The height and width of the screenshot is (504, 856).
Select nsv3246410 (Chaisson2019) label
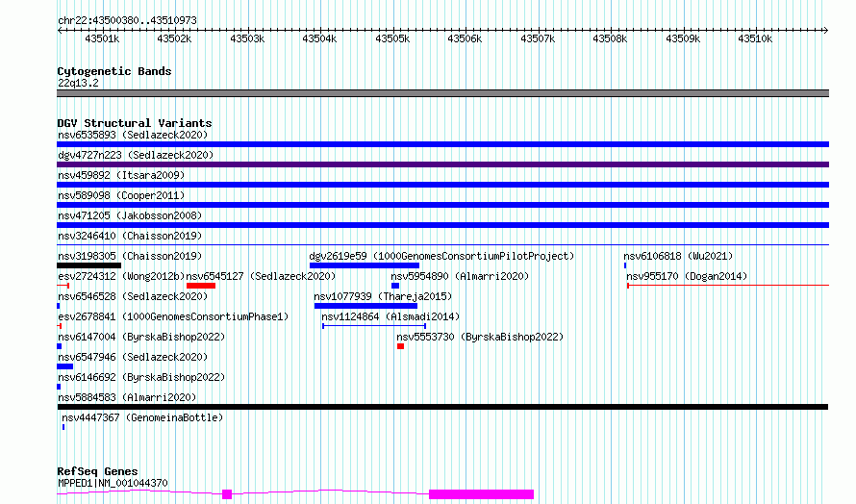(x=130, y=236)
